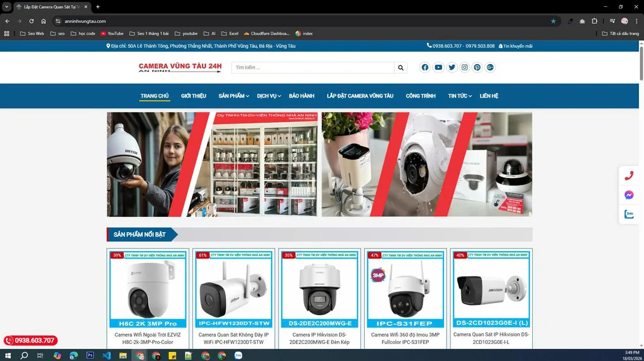Open Tất cả dấu trang folder

(x=620, y=34)
